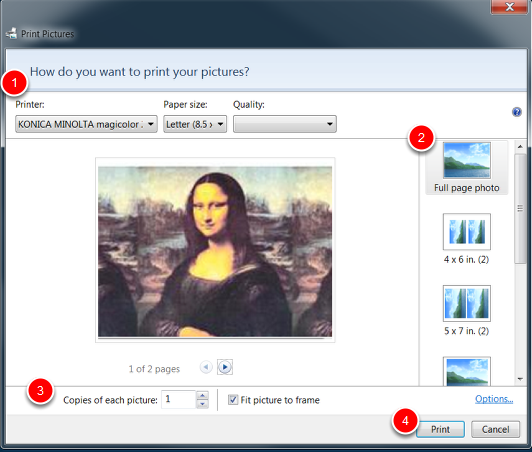Click the '1 of 2 pages' text
This screenshot has width=532, height=452.
click(x=154, y=369)
